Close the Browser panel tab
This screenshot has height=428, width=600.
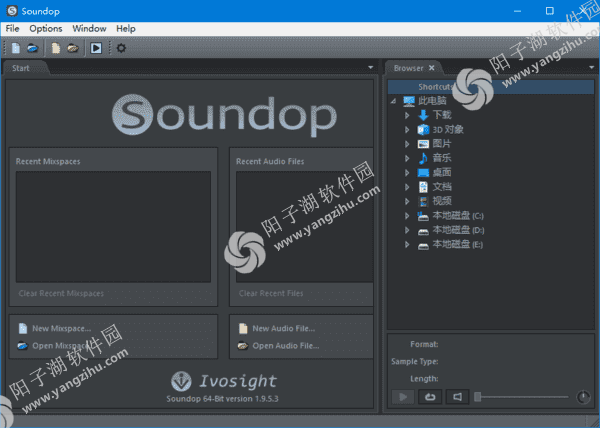click(x=432, y=68)
